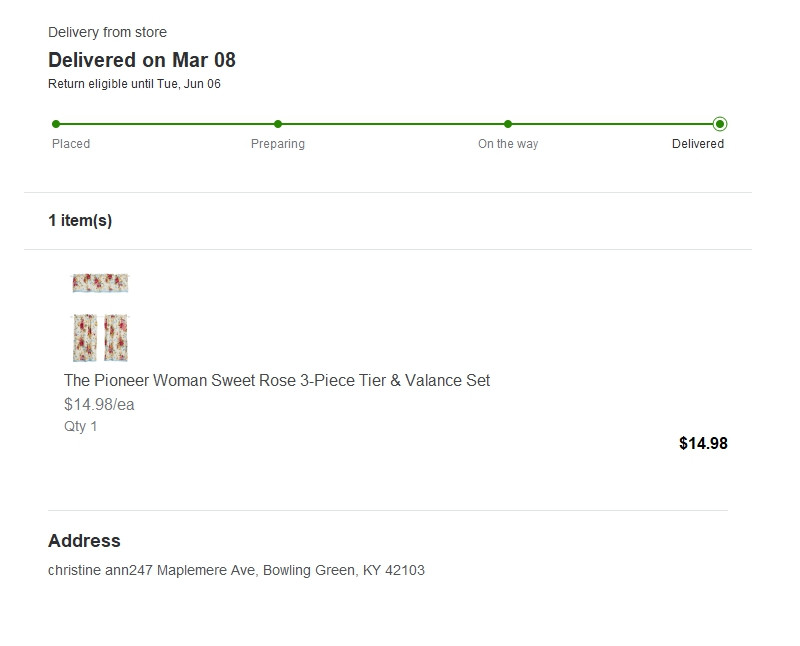
Task: Click the curtain tier panels image
Action: point(100,337)
